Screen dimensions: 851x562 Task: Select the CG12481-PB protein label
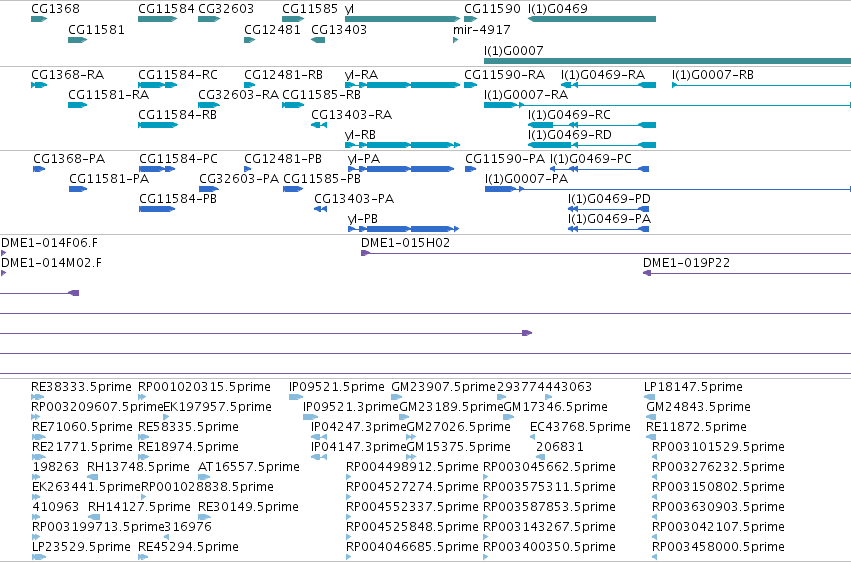point(283,159)
